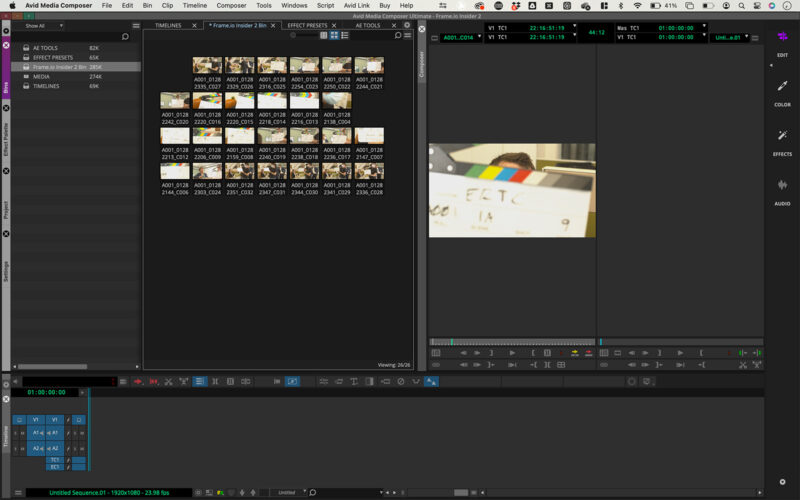Toggle the EC1 track selector

click(x=55, y=467)
